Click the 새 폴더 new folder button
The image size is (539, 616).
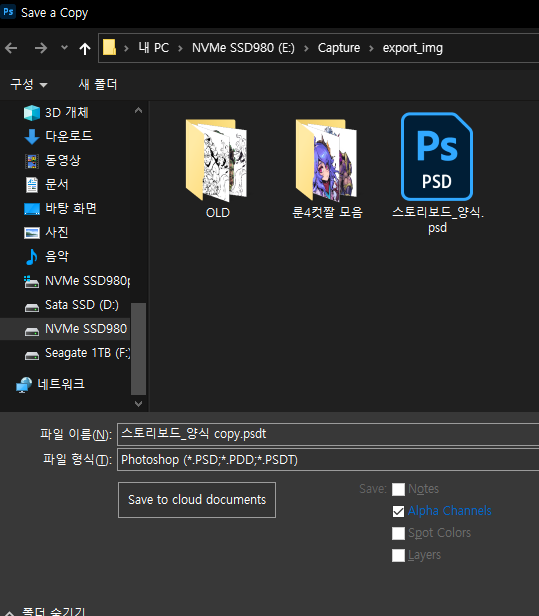[97, 84]
